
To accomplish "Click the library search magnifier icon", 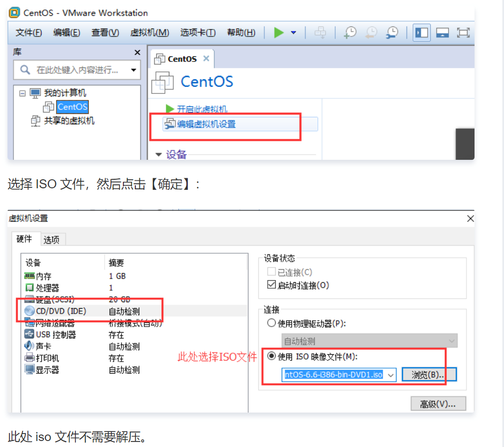I will [x=25, y=70].
